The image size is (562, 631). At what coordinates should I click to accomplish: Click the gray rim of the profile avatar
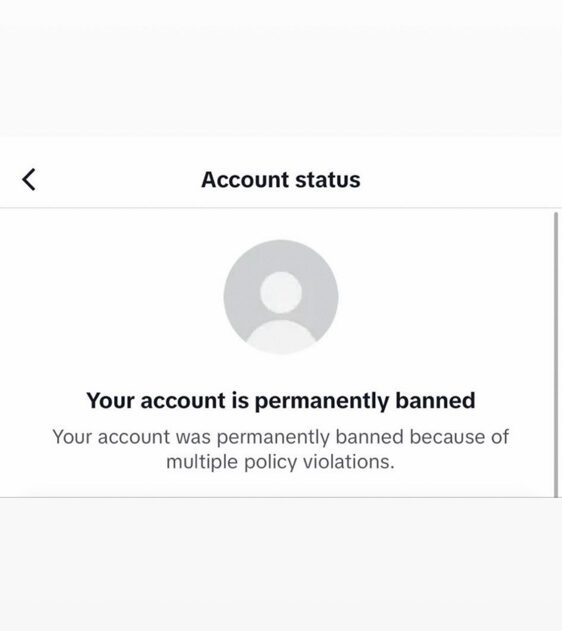tap(235, 297)
